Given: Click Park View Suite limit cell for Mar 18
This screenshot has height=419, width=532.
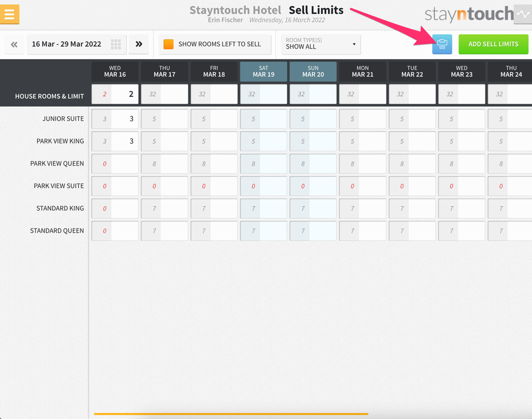Looking at the screenshot, I should coord(224,186).
